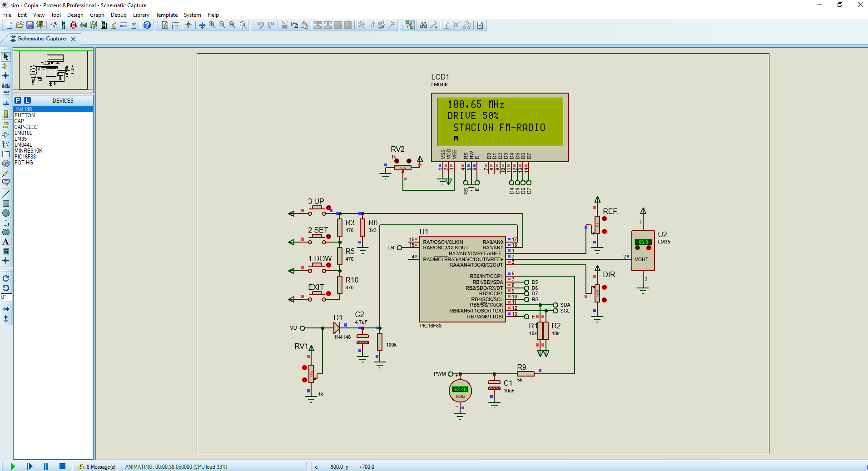
Task: Select the Buses mode tool
Action: 6,104
